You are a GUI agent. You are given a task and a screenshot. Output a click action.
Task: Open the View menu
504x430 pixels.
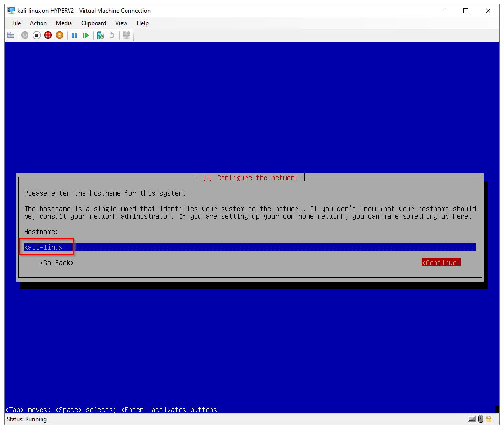[x=121, y=23]
